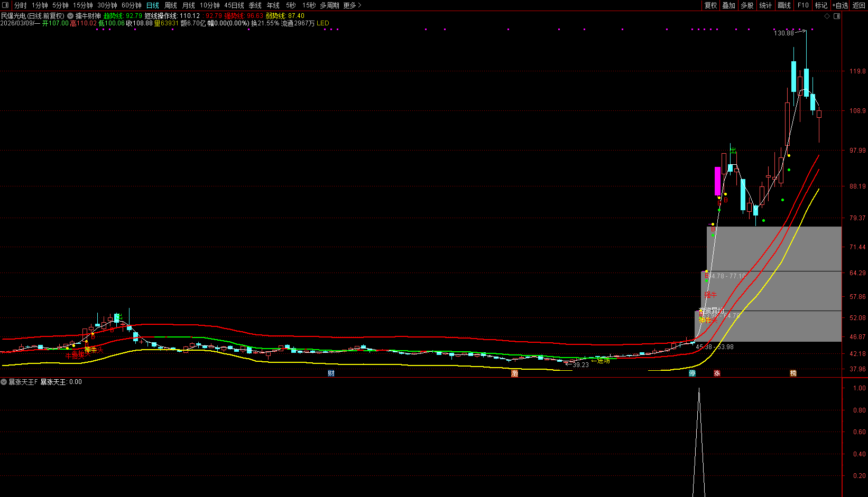Click the 停 event marker icon
Viewport: 868px width, 497px height.
coord(692,373)
